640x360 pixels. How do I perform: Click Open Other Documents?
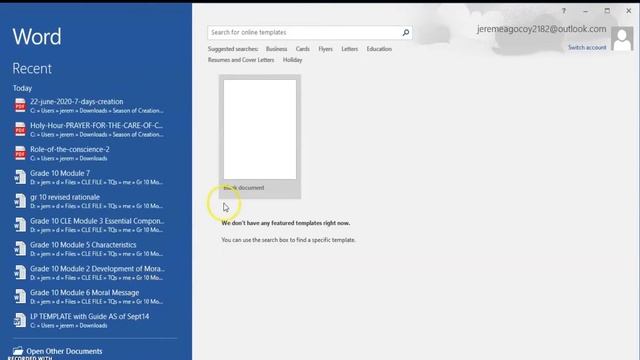(64, 351)
